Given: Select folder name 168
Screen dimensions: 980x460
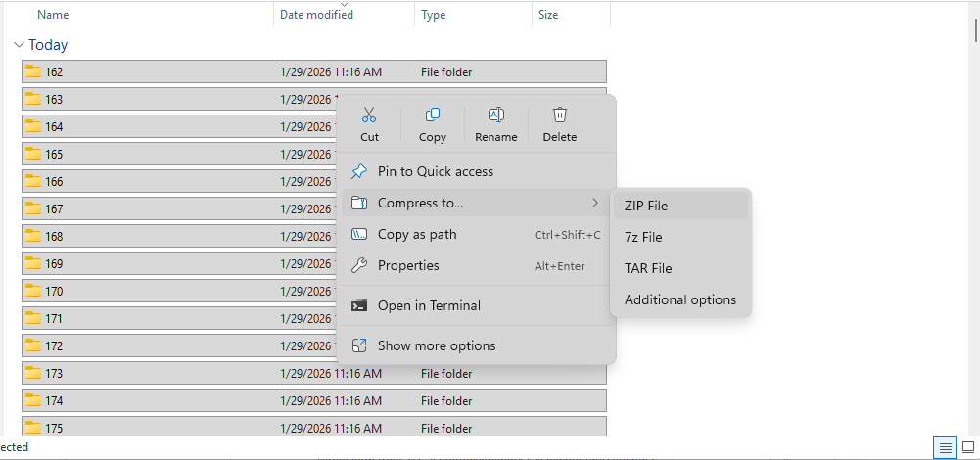Looking at the screenshot, I should (x=54, y=237).
